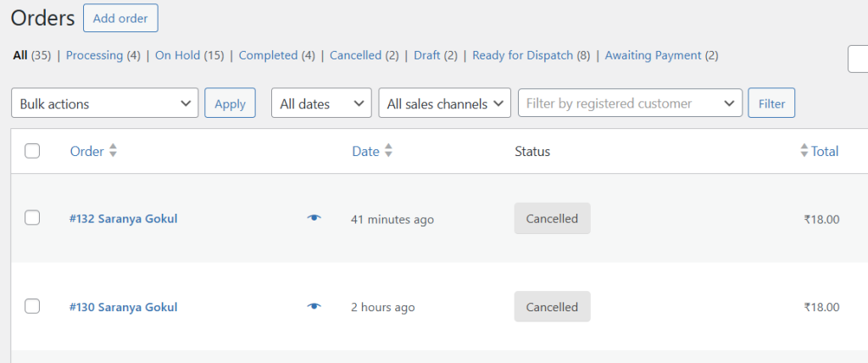Tick the checkbox for order #132
This screenshot has height=363, width=868.
click(x=32, y=218)
